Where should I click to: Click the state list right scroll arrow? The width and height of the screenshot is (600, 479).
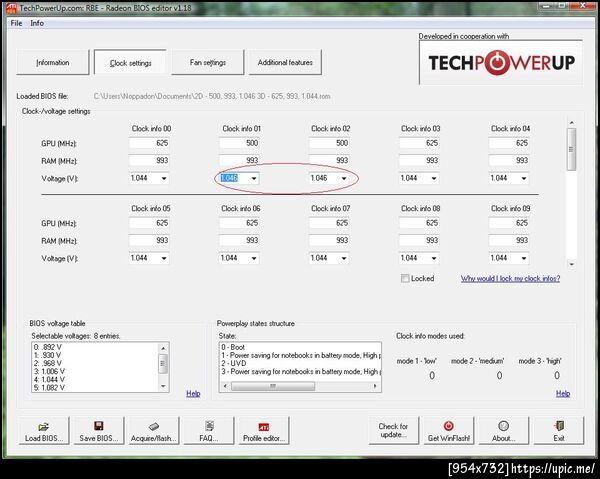coord(375,386)
